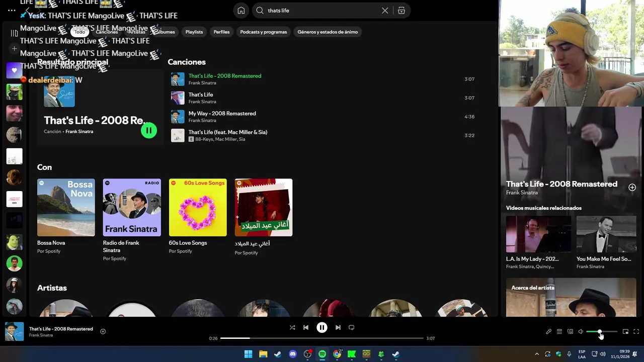Select the Perfiles filter tab
The width and height of the screenshot is (644, 362).
pyautogui.click(x=221, y=32)
